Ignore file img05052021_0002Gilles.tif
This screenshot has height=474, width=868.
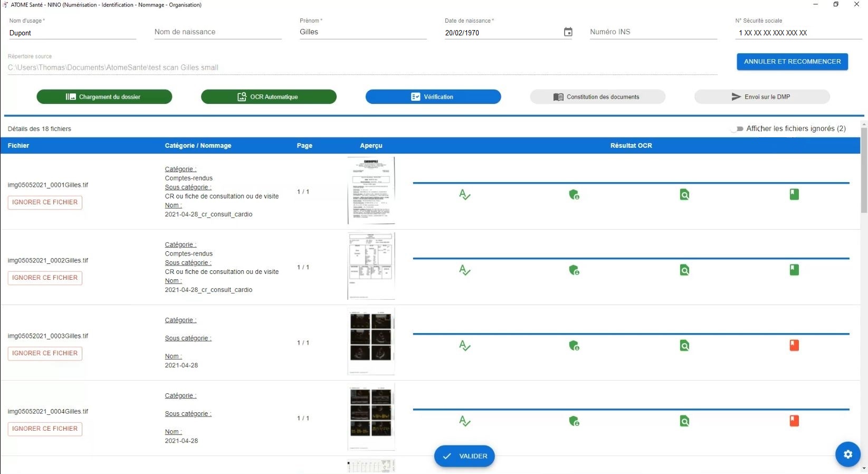pos(45,278)
